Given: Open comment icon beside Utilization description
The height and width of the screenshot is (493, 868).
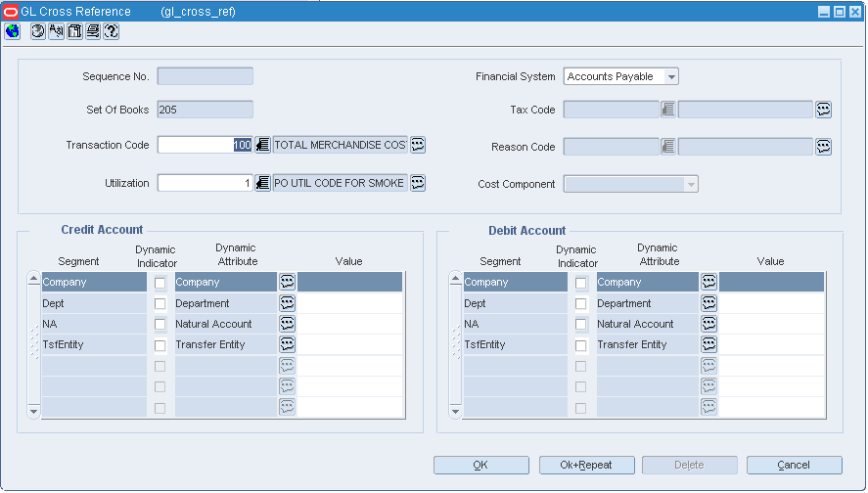Looking at the screenshot, I should [418, 183].
